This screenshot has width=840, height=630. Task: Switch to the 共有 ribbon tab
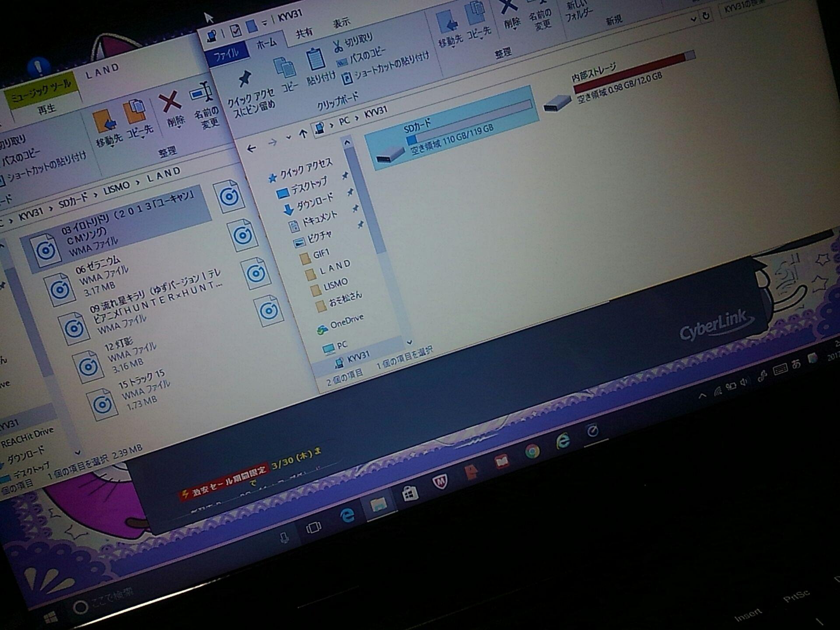click(x=304, y=32)
